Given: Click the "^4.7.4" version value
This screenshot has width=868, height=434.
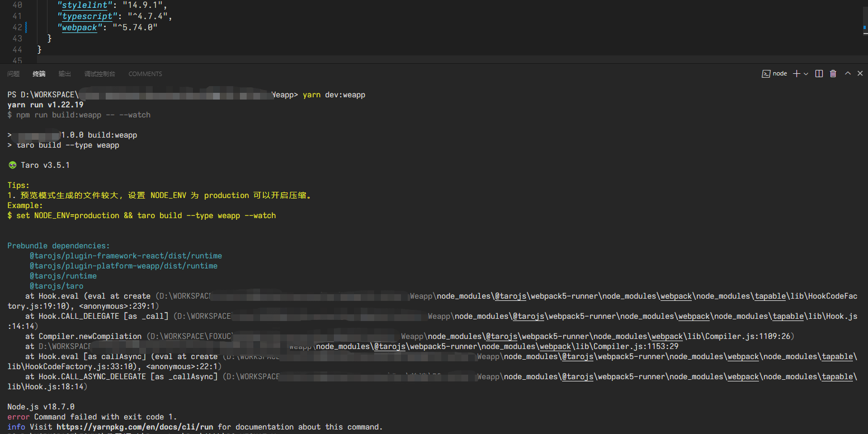Looking at the screenshot, I should click(x=147, y=16).
